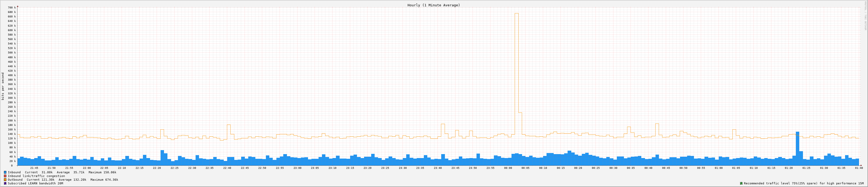Select the 21:45 time label on the x-axis

(34, 168)
